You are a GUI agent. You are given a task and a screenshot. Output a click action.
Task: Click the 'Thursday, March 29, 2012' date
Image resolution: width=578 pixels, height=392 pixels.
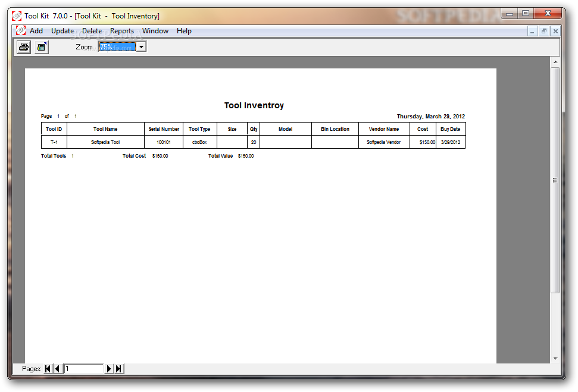pos(430,117)
